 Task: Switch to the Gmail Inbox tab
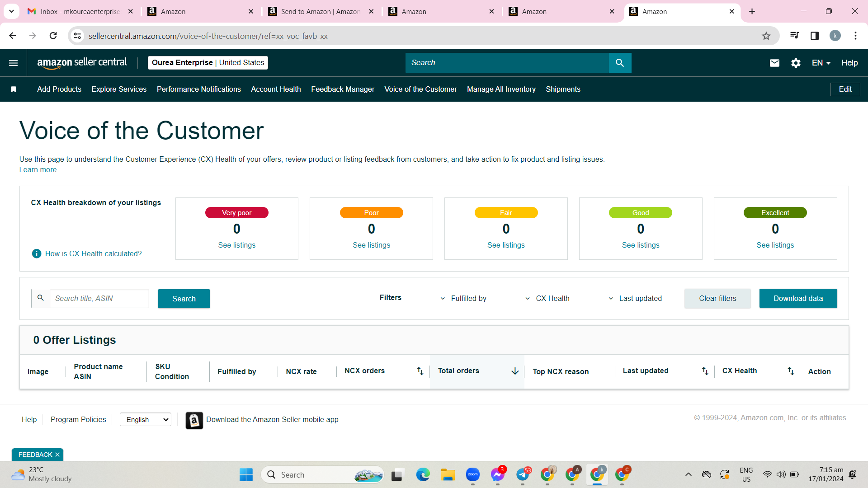click(x=80, y=11)
